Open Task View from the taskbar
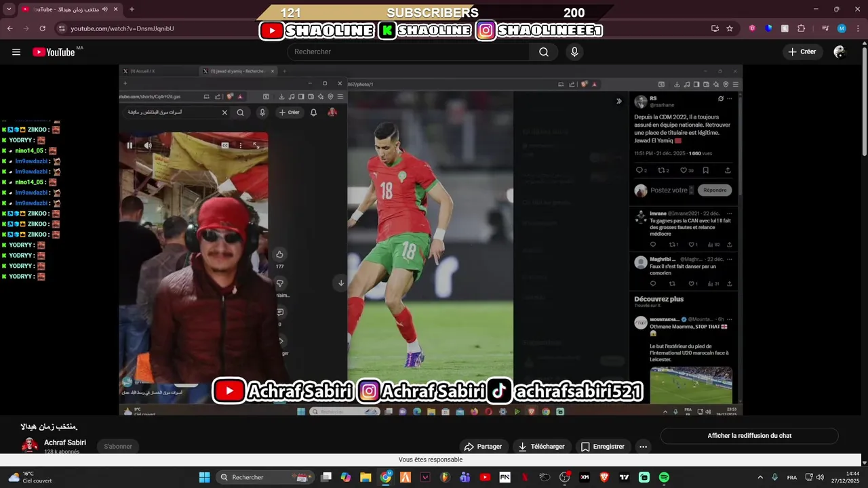The image size is (868, 488). (x=326, y=477)
